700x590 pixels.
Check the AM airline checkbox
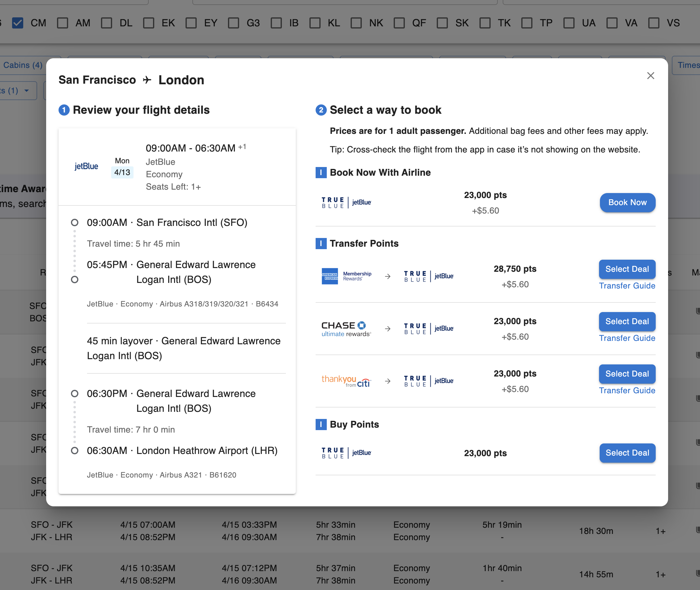(x=63, y=23)
